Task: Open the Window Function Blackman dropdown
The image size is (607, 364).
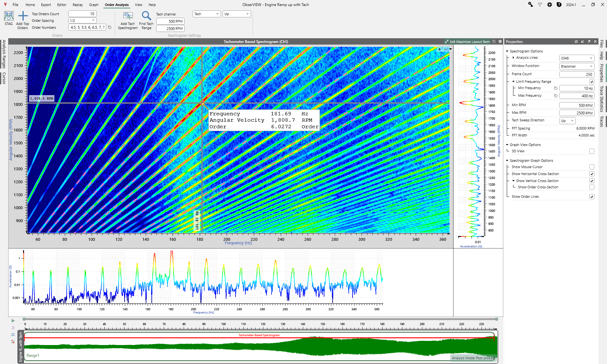Action: point(577,66)
